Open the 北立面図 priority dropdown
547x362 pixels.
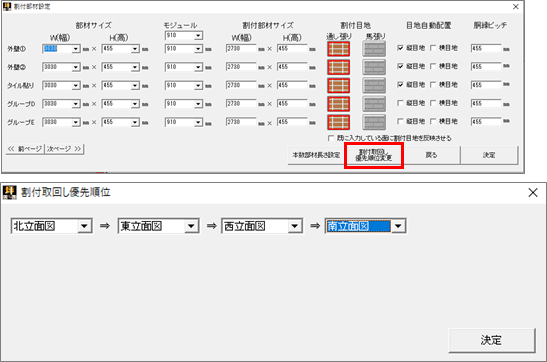click(x=84, y=226)
